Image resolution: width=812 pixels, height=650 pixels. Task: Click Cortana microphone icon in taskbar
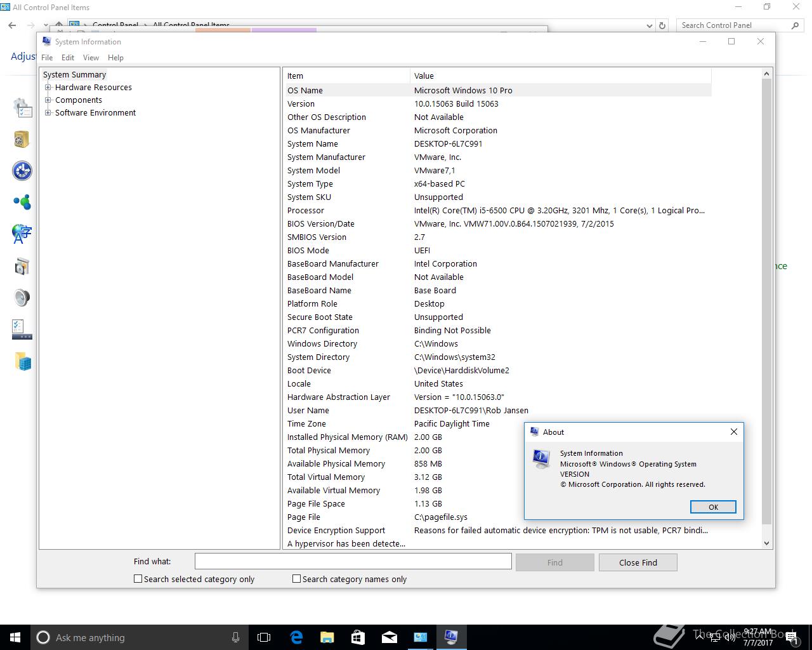tap(235, 637)
